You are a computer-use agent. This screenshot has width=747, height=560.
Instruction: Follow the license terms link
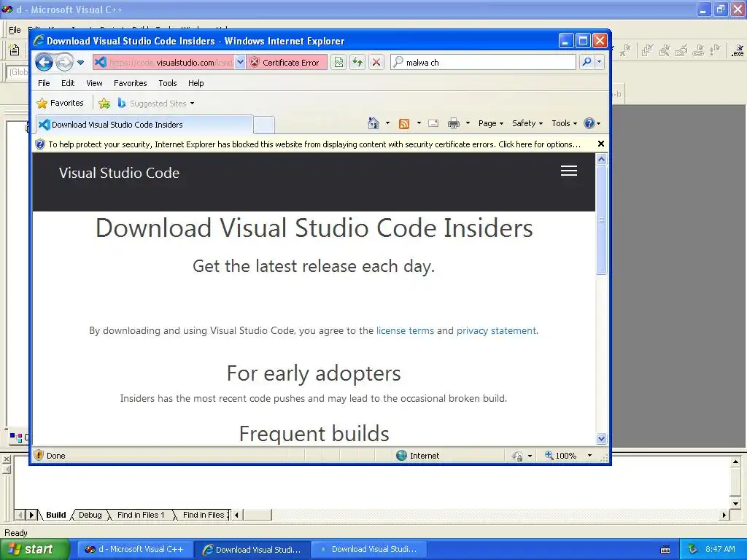pos(405,330)
